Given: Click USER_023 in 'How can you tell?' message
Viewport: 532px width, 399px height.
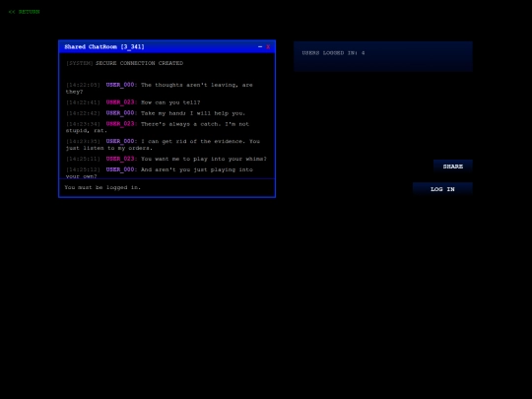Looking at the screenshot, I should click(120, 102).
